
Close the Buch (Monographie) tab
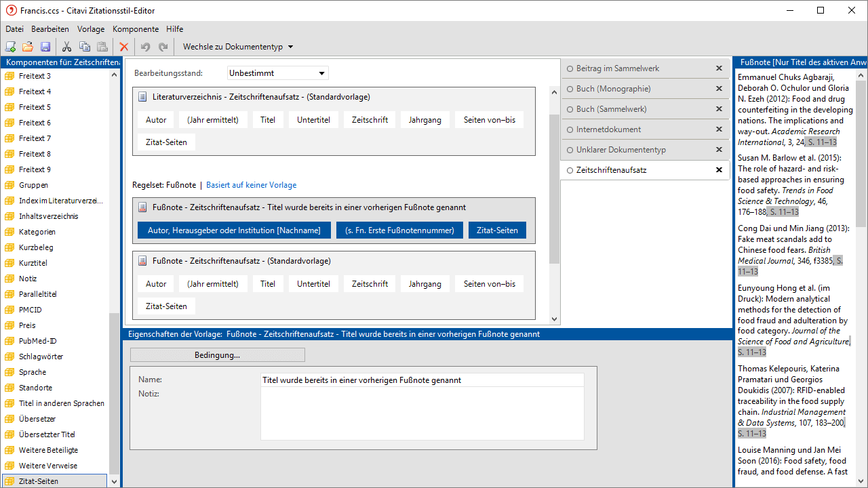click(x=719, y=89)
